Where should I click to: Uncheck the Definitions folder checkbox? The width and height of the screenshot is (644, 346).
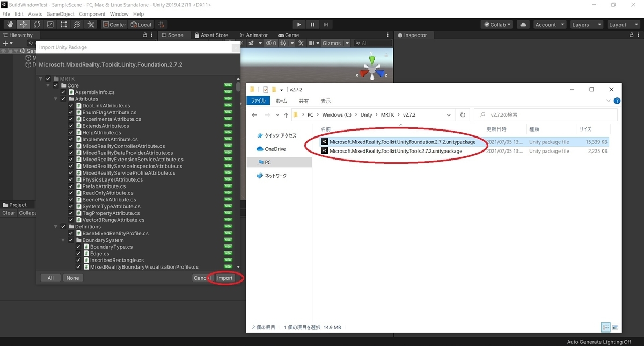click(x=63, y=227)
